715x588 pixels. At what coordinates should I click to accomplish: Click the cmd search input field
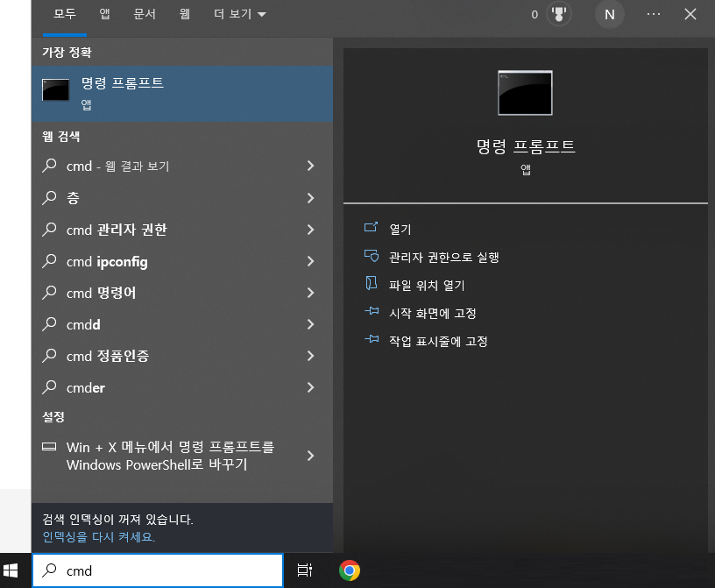coord(158,570)
